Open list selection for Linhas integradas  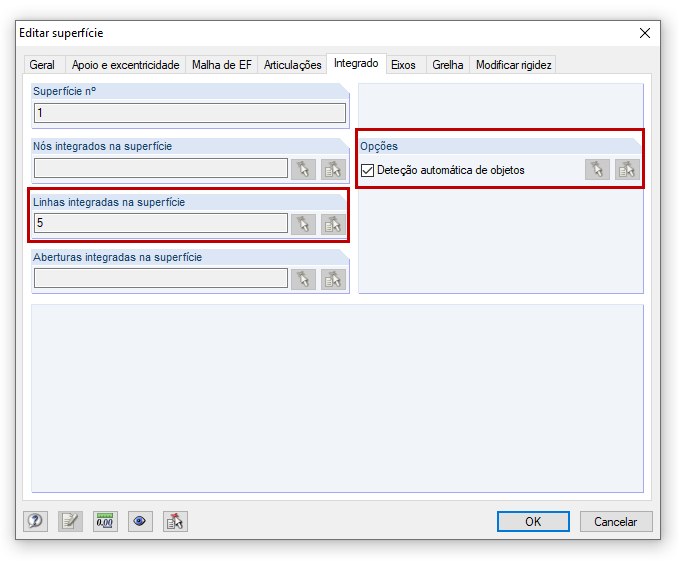tap(333, 224)
